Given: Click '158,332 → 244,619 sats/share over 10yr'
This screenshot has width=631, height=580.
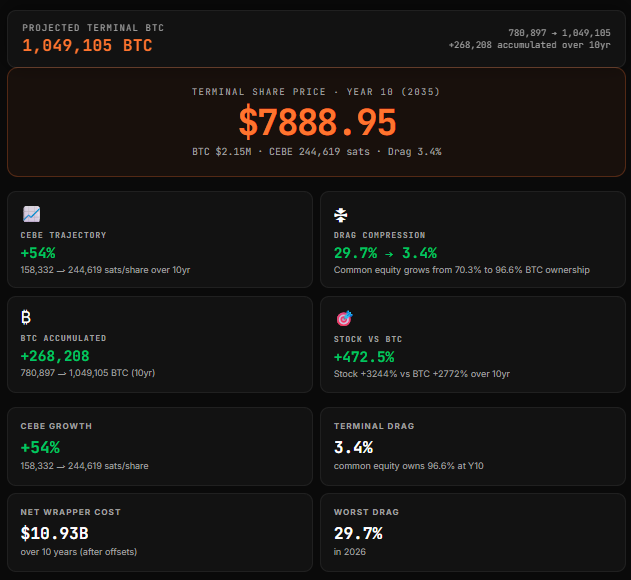Looking at the screenshot, I should pyautogui.click(x=105, y=270).
